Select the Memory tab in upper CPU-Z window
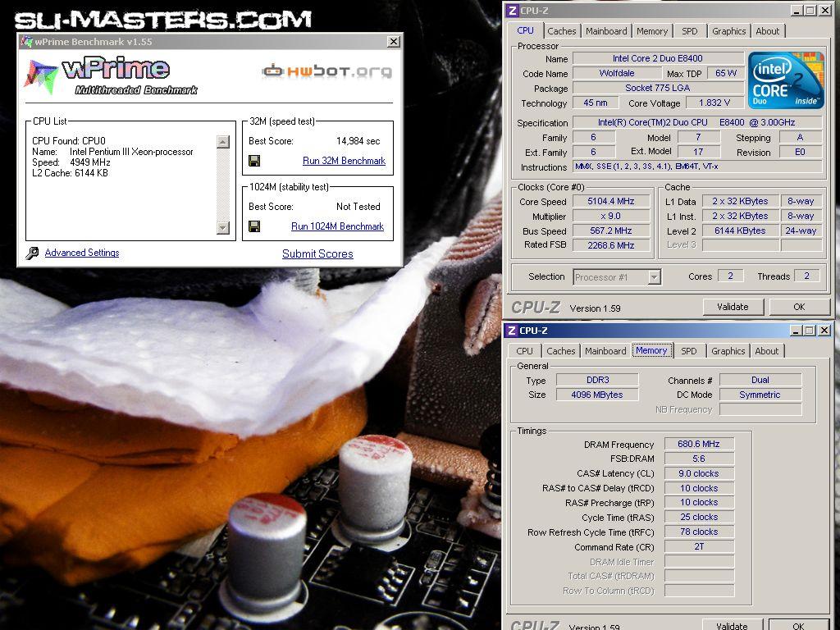840x630 pixels. point(652,31)
